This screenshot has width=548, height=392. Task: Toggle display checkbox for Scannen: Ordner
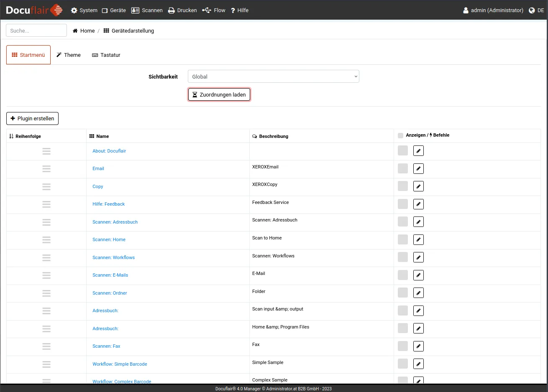[403, 293]
